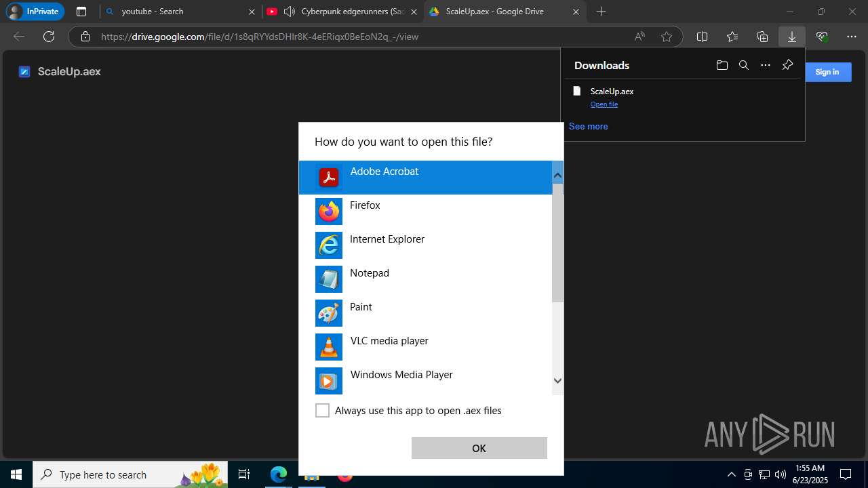Search downloads with magnifier icon
The image size is (868, 488).
744,65
